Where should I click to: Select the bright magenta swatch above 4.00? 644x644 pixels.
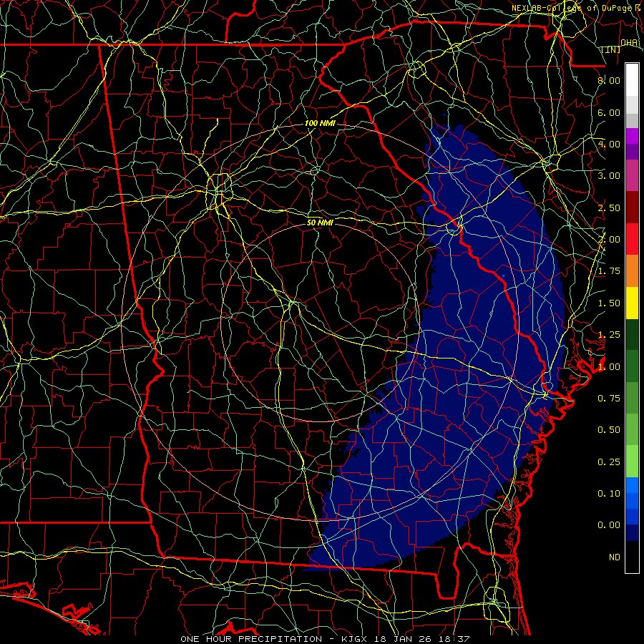click(632, 136)
